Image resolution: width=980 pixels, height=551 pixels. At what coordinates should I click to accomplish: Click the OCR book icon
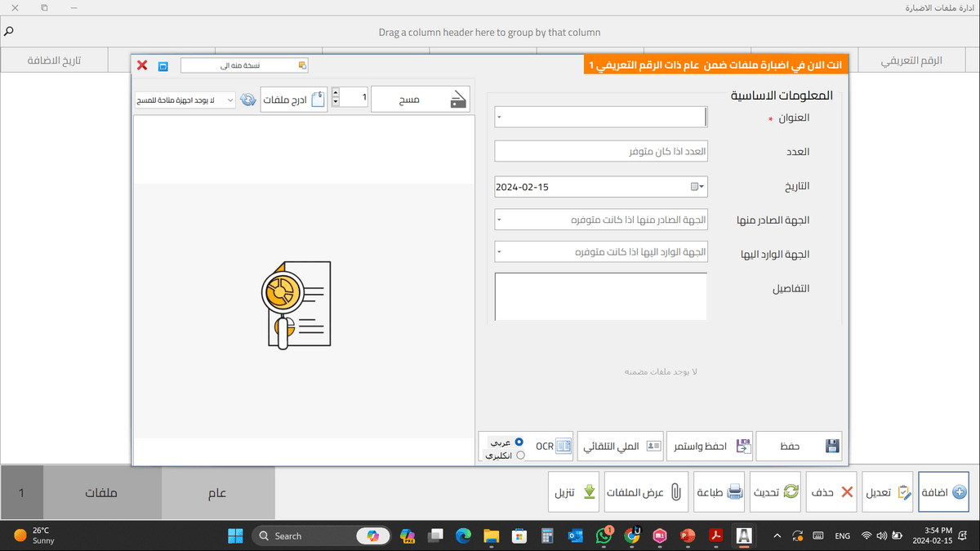(563, 447)
